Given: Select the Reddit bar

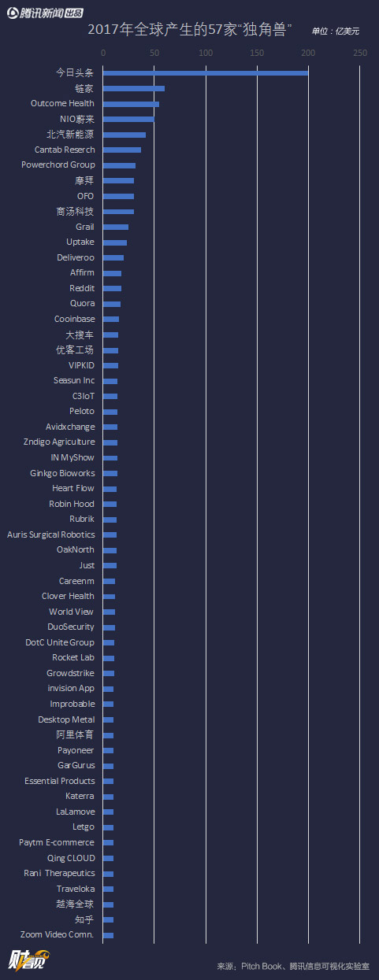Looking at the screenshot, I should coord(112,288).
